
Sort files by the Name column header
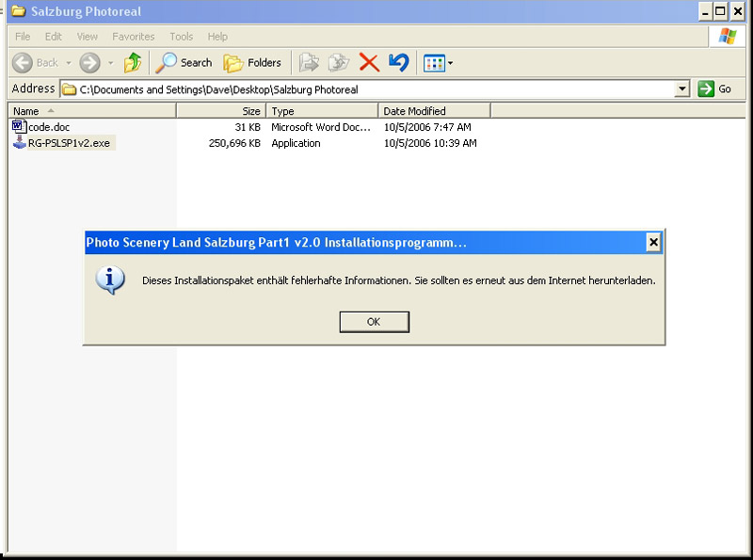pos(92,111)
